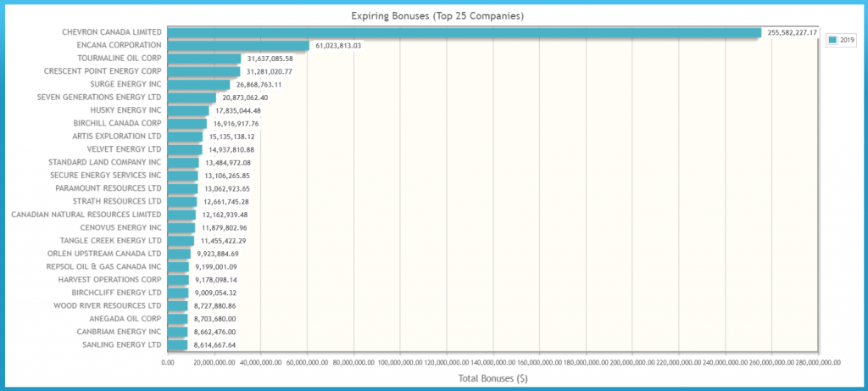This screenshot has width=868, height=391.
Task: Select the value 20,873,062.40
Action: (245, 98)
